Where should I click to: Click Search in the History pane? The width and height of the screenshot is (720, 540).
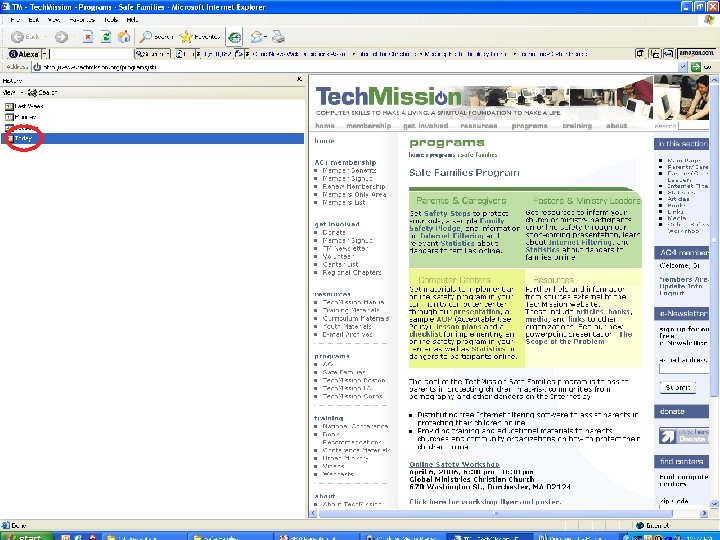tap(43, 93)
